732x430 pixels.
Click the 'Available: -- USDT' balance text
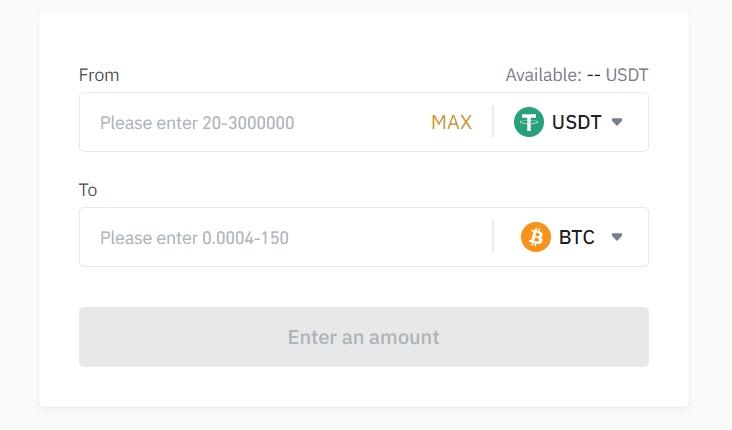(x=577, y=75)
